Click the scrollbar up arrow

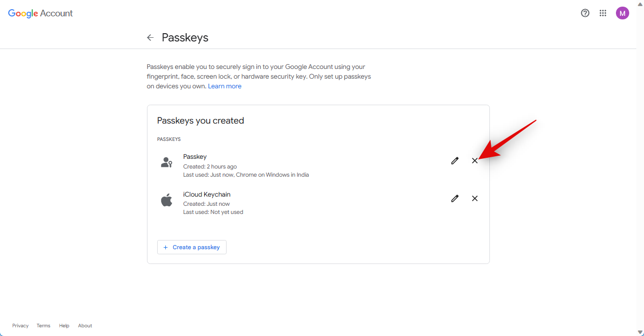coord(640,4)
